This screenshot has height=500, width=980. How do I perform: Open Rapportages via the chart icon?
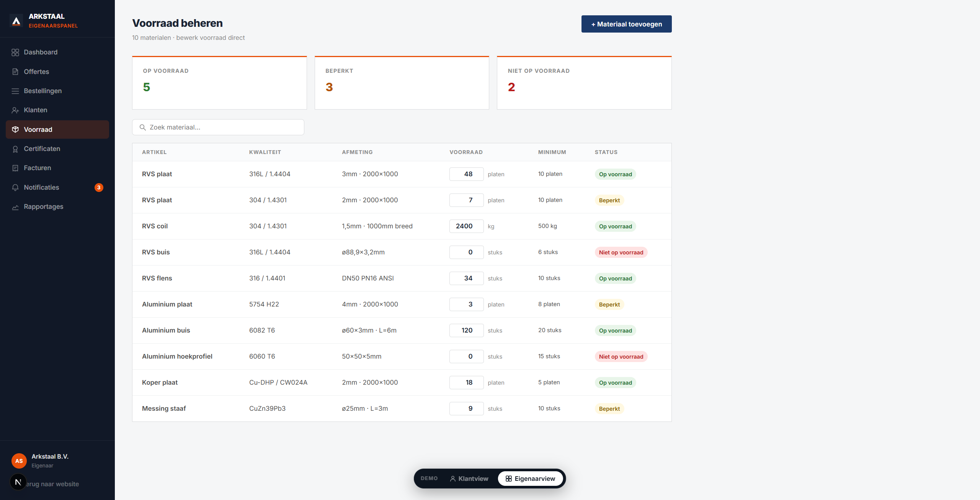pos(15,207)
